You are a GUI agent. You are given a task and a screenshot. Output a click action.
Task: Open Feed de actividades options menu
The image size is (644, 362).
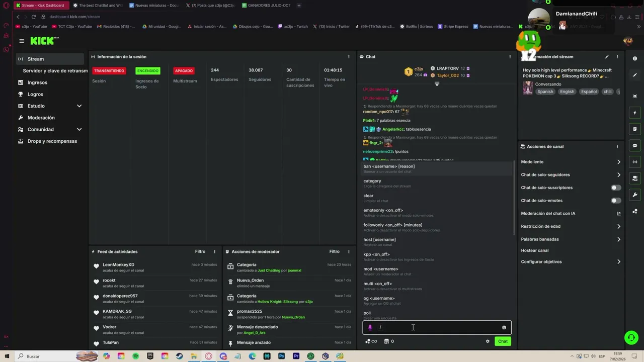pyautogui.click(x=214, y=251)
